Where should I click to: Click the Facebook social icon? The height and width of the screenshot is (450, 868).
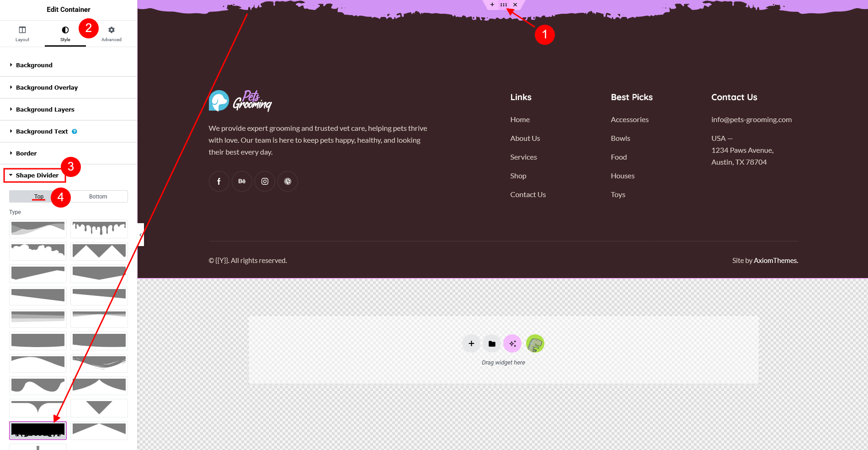(219, 182)
